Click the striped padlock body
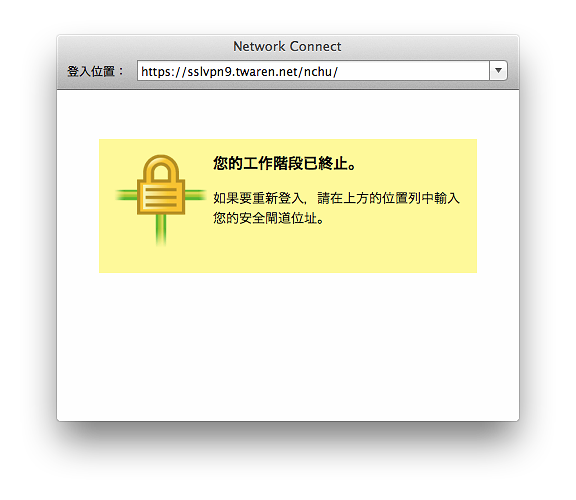 (161, 197)
